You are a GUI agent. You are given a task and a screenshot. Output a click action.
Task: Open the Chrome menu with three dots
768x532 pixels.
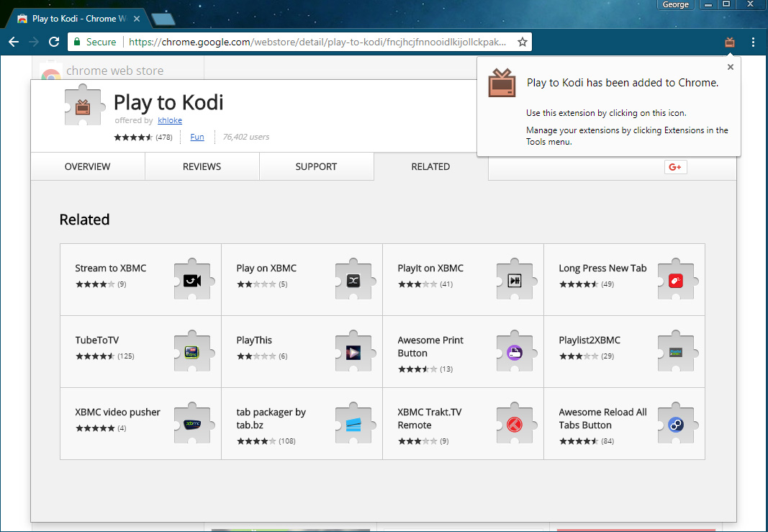(753, 42)
